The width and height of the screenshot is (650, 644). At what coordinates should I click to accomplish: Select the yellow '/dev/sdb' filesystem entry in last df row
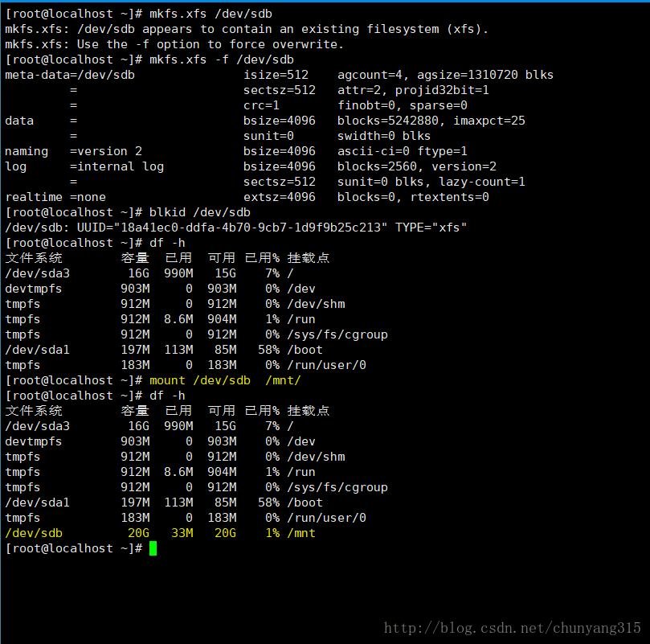(x=34, y=533)
